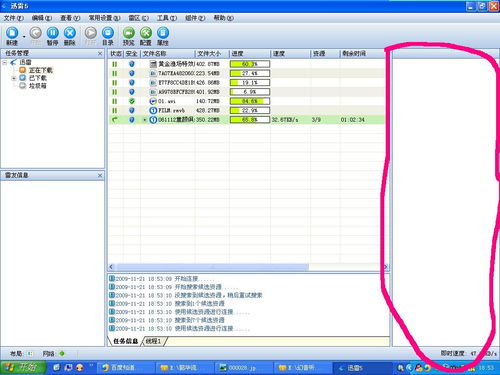
Task: Open the 工具 menu
Action: point(167,18)
